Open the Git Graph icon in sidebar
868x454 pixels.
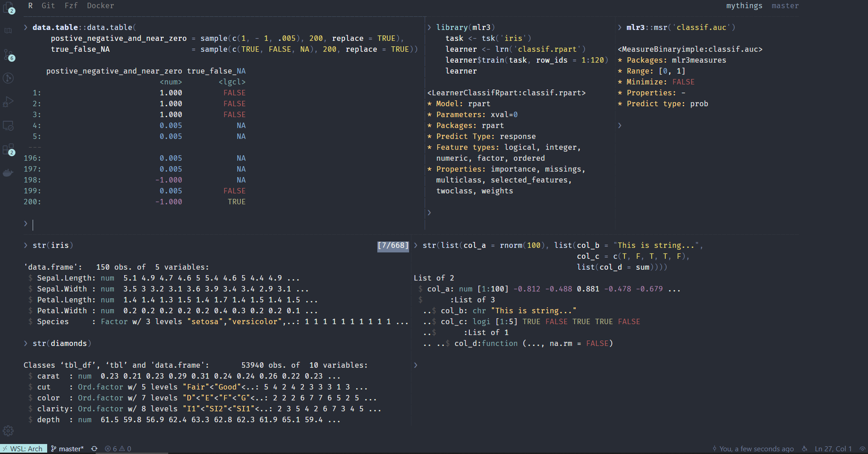pos(8,79)
